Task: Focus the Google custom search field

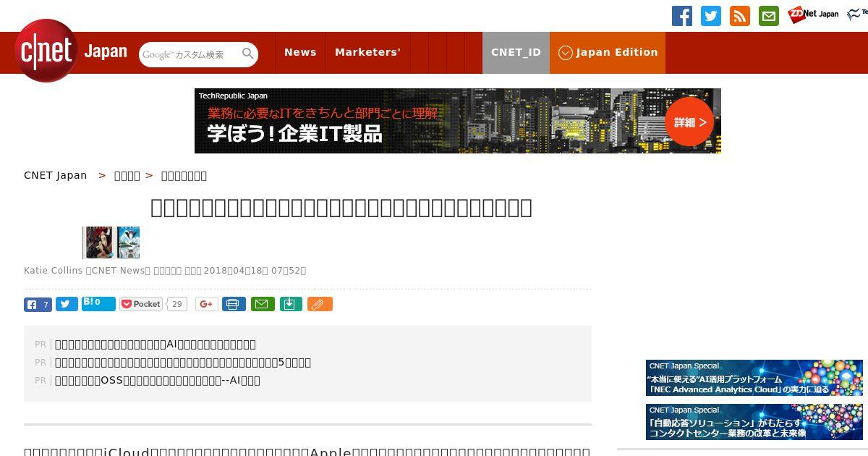Action: [190, 54]
